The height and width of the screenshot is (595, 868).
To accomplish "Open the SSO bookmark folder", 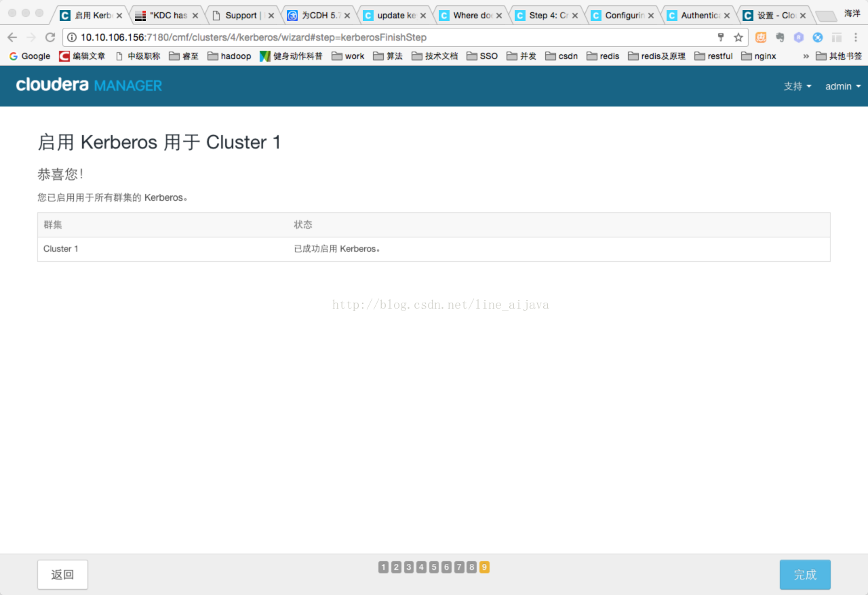I will point(482,56).
